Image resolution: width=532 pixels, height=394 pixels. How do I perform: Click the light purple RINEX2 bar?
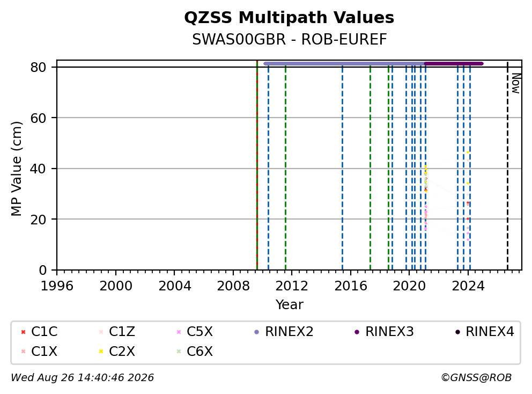344,63
